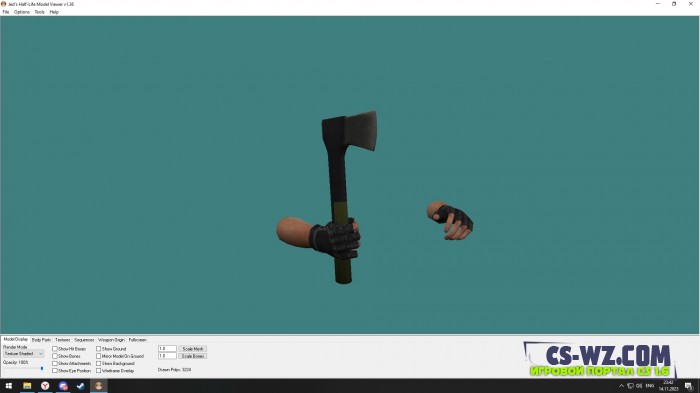Open the volume control in system tray
The width and height of the screenshot is (700, 393).
point(639,386)
